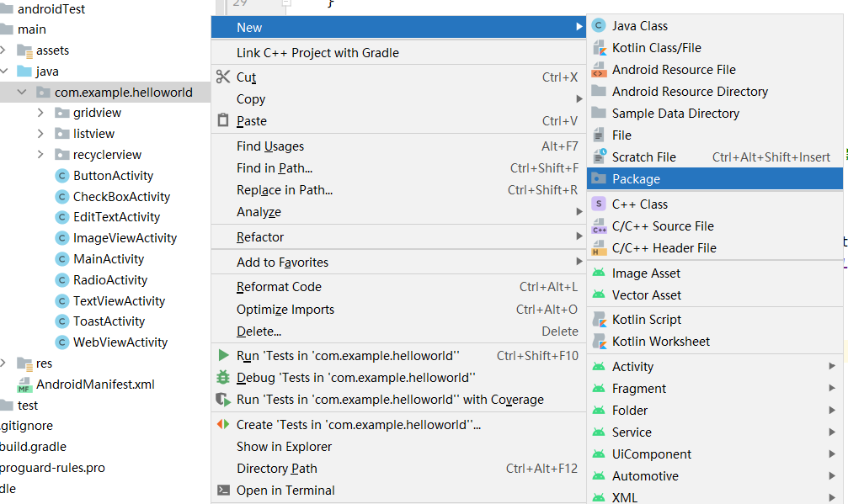Choose Show in Explorer
The image size is (848, 504).
[x=284, y=447]
